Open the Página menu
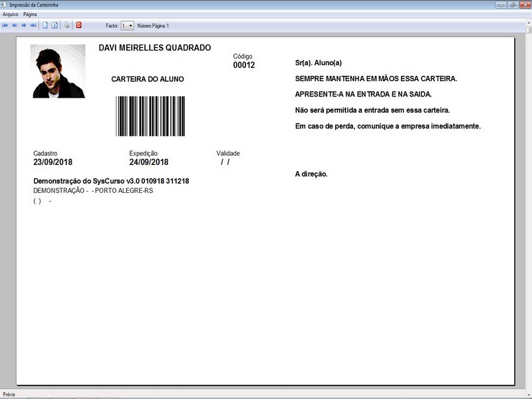 click(x=30, y=14)
